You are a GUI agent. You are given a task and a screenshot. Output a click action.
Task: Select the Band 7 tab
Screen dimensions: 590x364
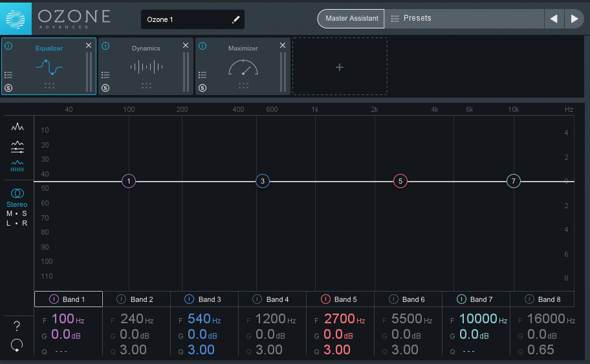point(481,299)
